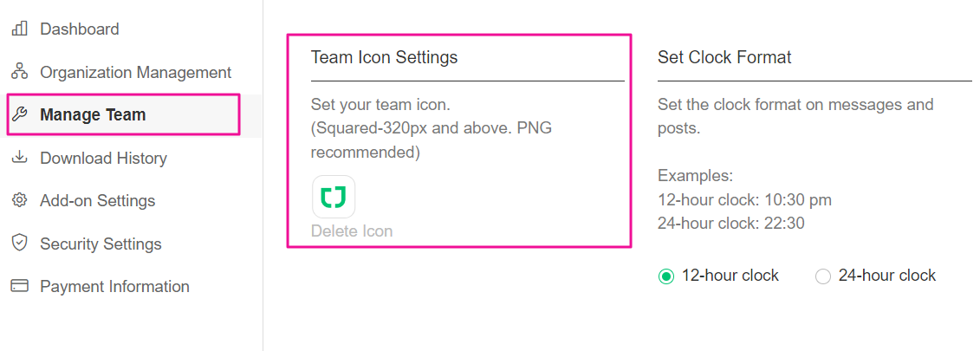The height and width of the screenshot is (351, 980).
Task: Click the Delete Icon link
Action: pos(352,231)
